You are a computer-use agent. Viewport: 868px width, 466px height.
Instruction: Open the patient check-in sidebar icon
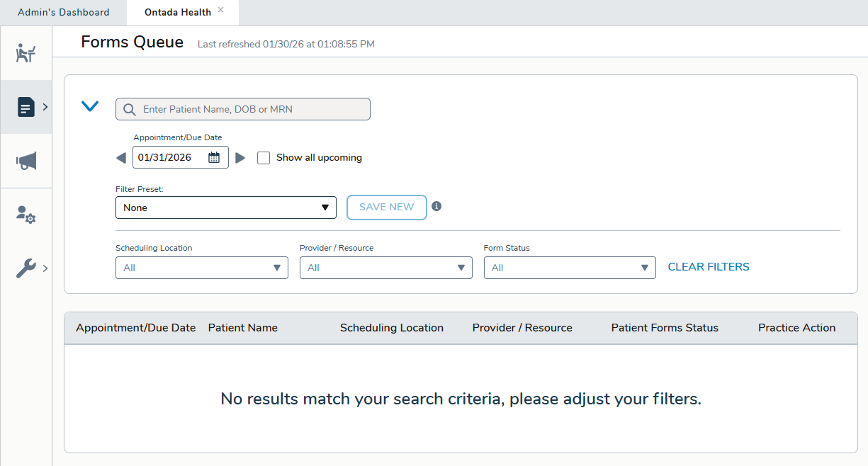[26, 52]
